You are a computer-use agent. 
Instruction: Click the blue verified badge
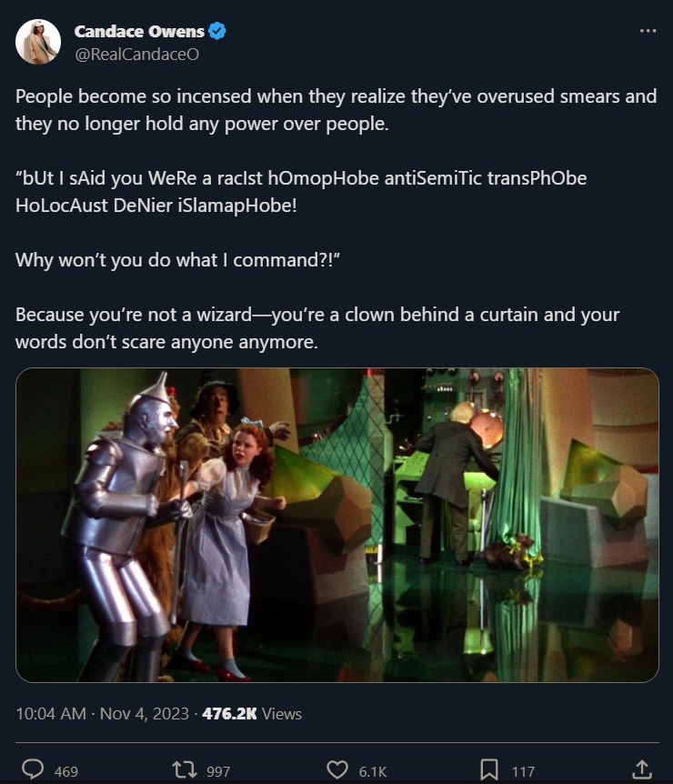217,31
